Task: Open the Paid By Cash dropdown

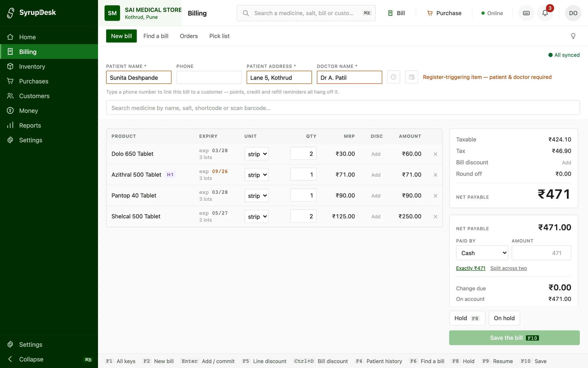Action: pyautogui.click(x=482, y=253)
